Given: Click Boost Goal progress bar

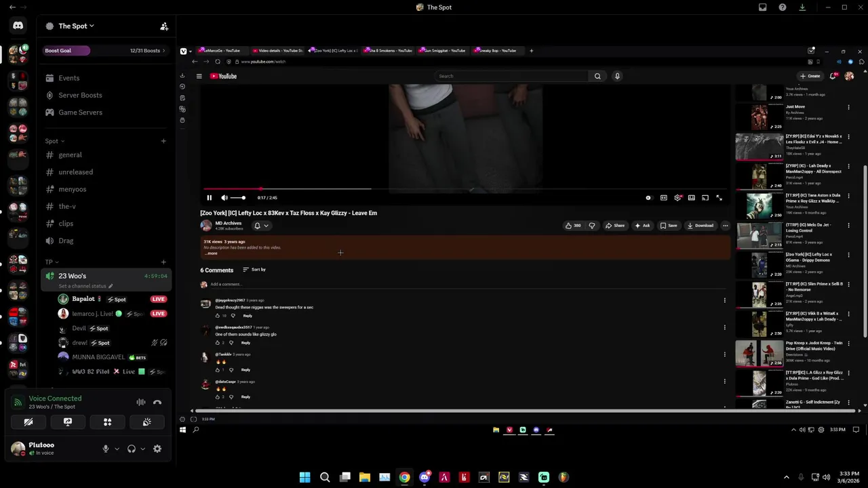Looking at the screenshot, I should pyautogui.click(x=105, y=50).
